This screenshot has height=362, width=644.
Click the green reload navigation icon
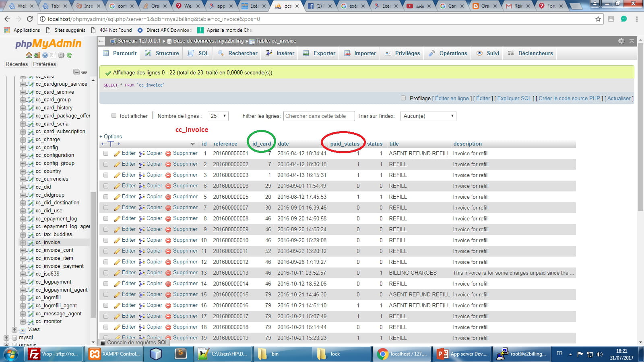(69, 55)
